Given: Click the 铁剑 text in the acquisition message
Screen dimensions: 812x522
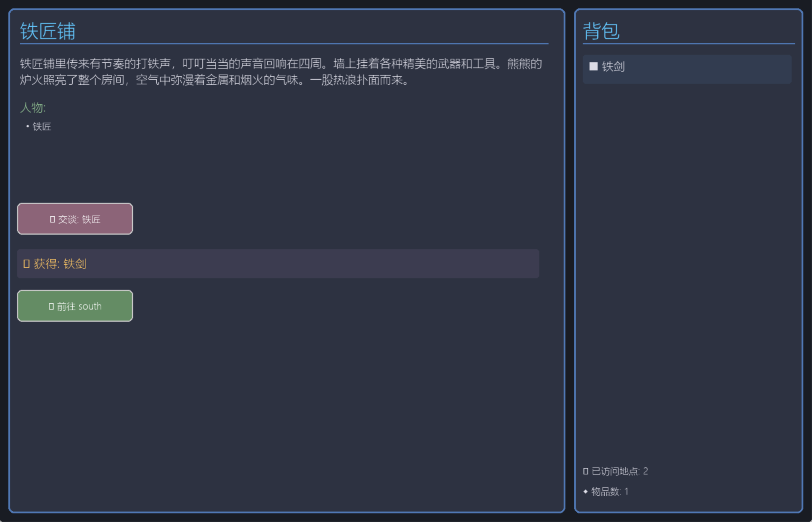Looking at the screenshot, I should point(75,264).
